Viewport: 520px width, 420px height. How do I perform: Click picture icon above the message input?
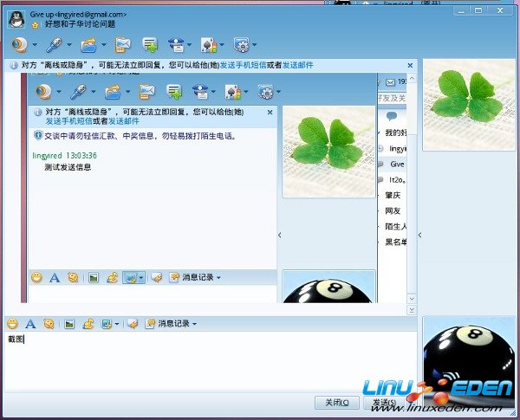tap(68, 324)
